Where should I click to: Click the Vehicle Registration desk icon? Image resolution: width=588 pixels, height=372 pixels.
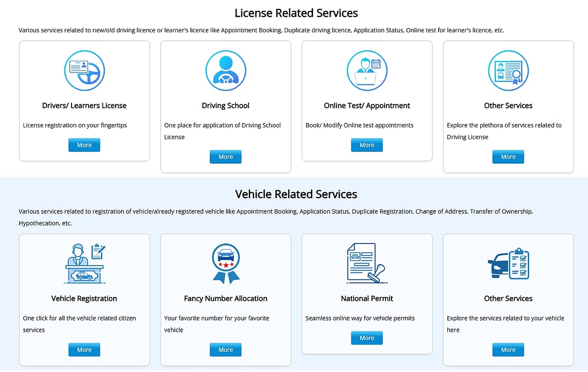pyautogui.click(x=84, y=263)
